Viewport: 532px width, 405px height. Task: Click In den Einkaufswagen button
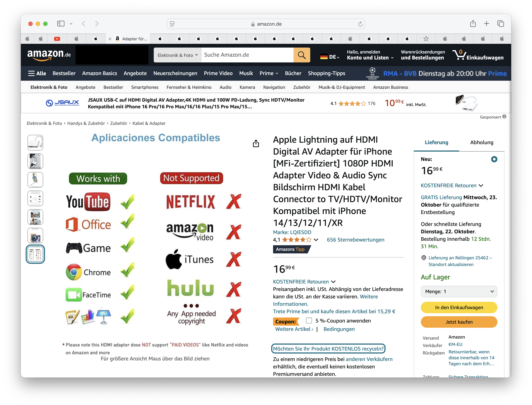pyautogui.click(x=459, y=307)
